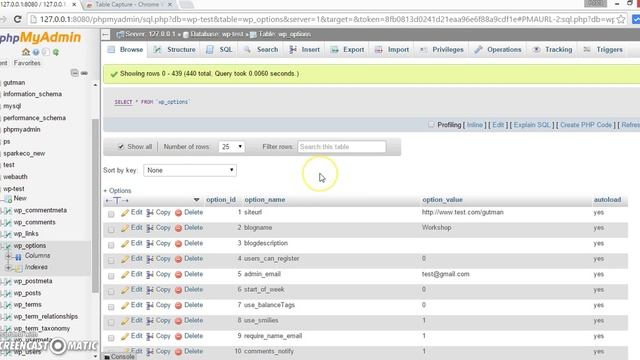Click the Indexes folder icon under wp_options

tap(18, 268)
